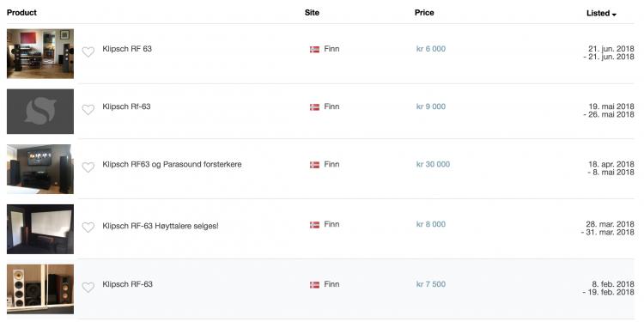This screenshot has width=644, height=322.
Task: Click price kr 6 000
Action: [x=431, y=49]
